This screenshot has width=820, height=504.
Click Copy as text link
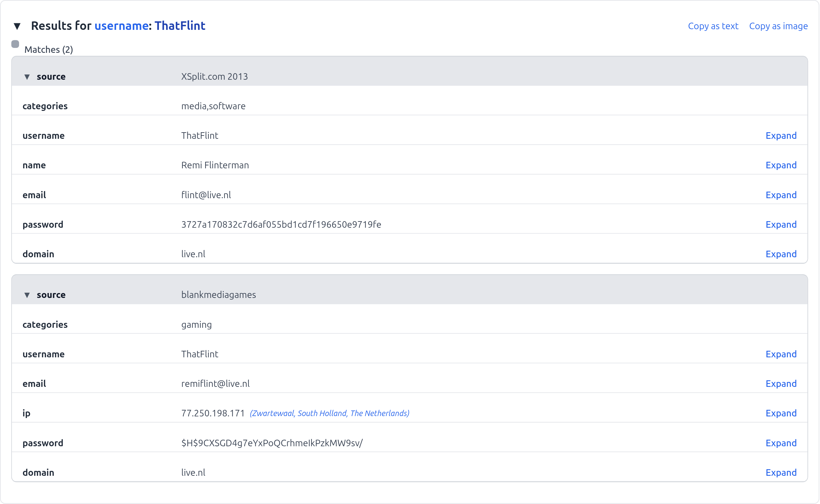[x=713, y=26]
